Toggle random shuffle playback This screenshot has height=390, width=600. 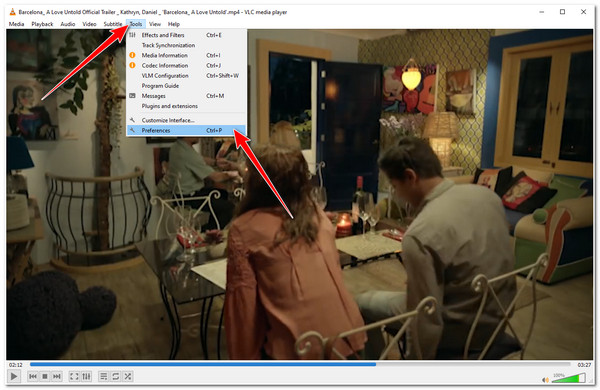tap(128, 377)
